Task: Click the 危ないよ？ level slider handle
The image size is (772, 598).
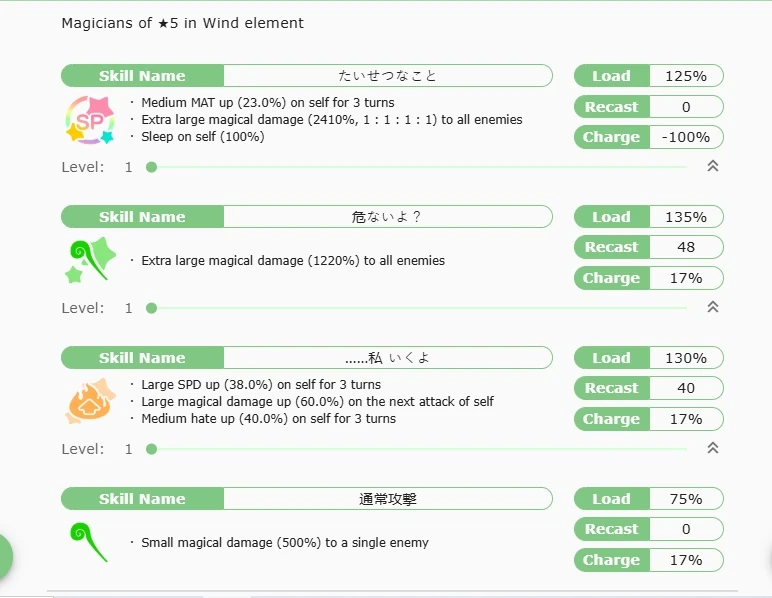Action: (151, 308)
